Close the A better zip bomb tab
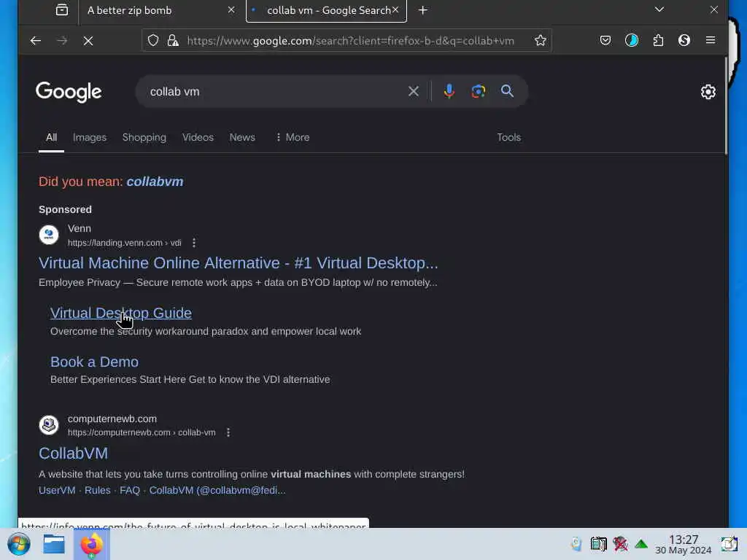 pyautogui.click(x=231, y=10)
